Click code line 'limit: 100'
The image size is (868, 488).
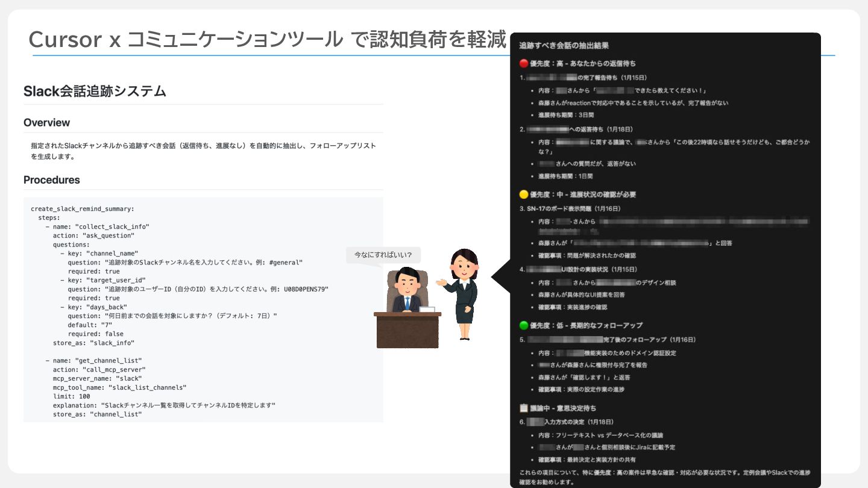[71, 396]
